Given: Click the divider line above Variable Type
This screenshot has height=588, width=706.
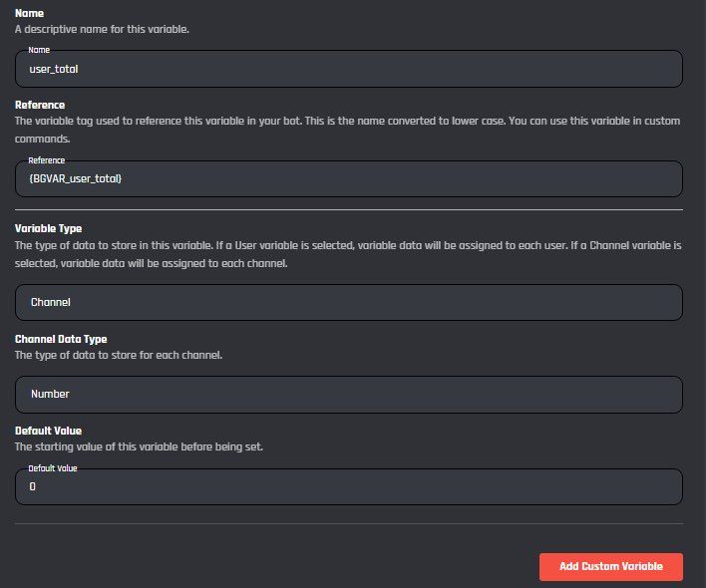Looking at the screenshot, I should tap(349, 210).
